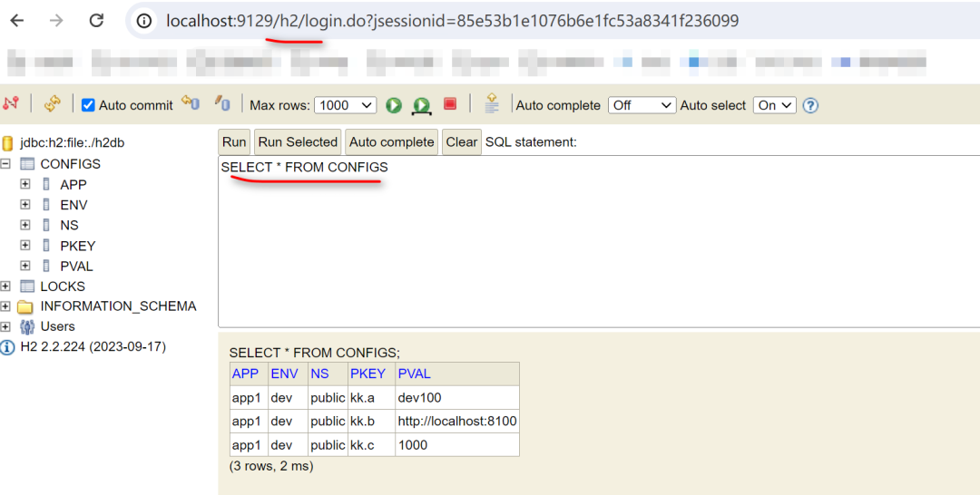Screen dimensions: 980x495
Task: Click the Users group icon
Action: [27, 326]
